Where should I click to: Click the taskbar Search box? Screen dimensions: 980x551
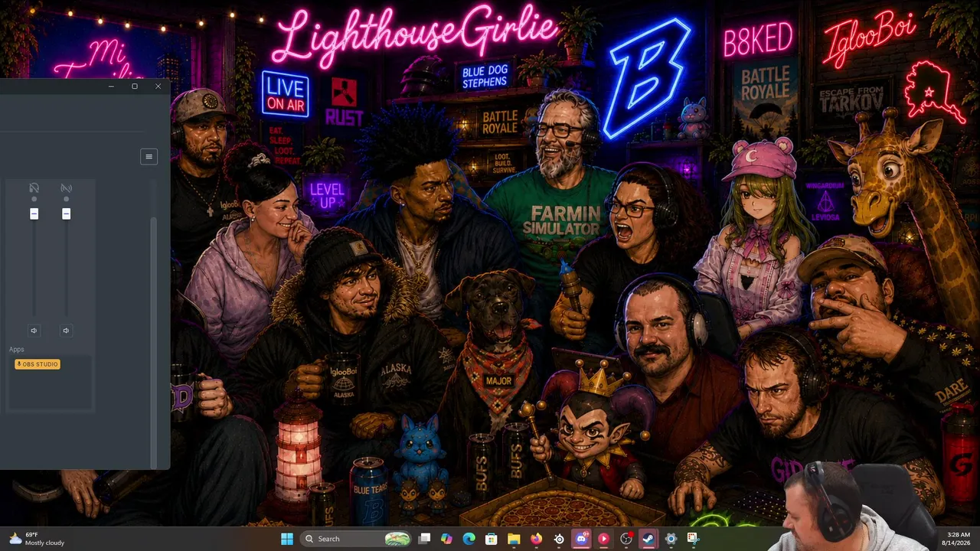coord(356,539)
